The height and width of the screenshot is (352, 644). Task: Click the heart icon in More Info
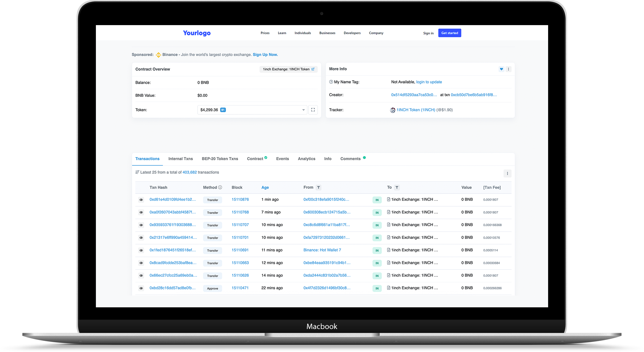pyautogui.click(x=502, y=69)
